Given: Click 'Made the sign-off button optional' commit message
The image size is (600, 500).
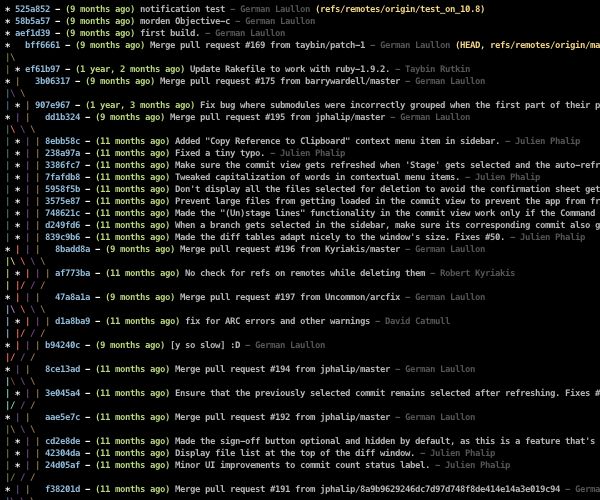Looking at the screenshot, I should pos(385,441).
